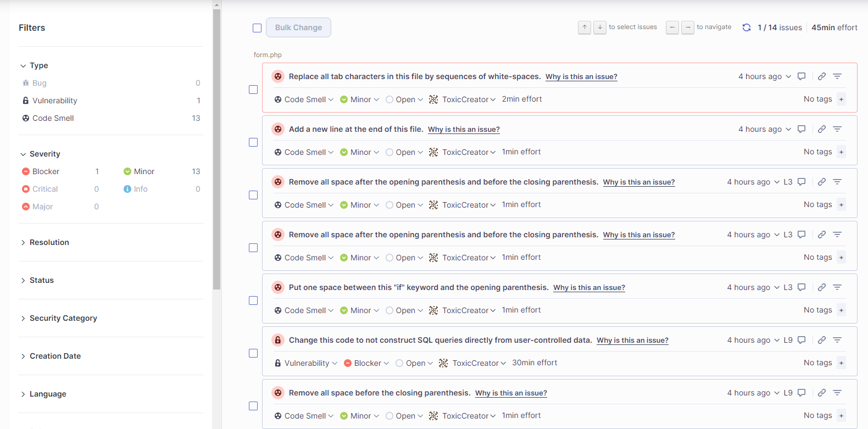Copy permalink of 'Add a new line' issue
Image resolution: width=868 pixels, height=429 pixels.
pyautogui.click(x=822, y=129)
